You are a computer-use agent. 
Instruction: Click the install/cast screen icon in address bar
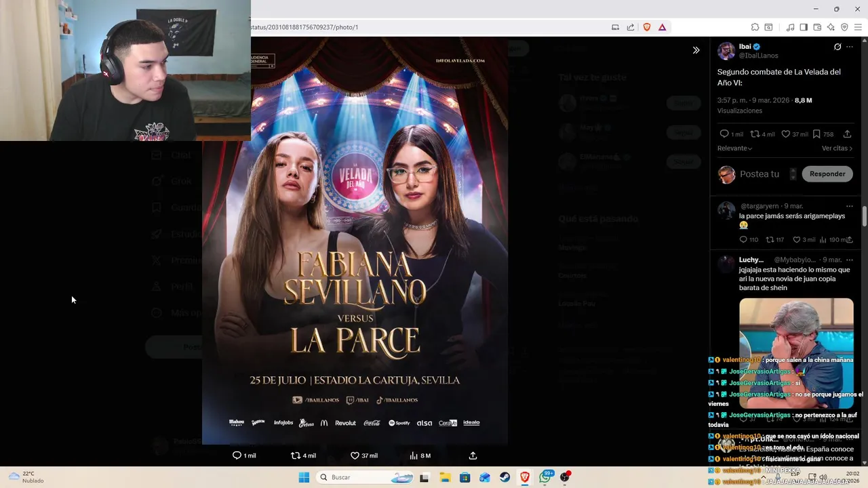coord(615,27)
